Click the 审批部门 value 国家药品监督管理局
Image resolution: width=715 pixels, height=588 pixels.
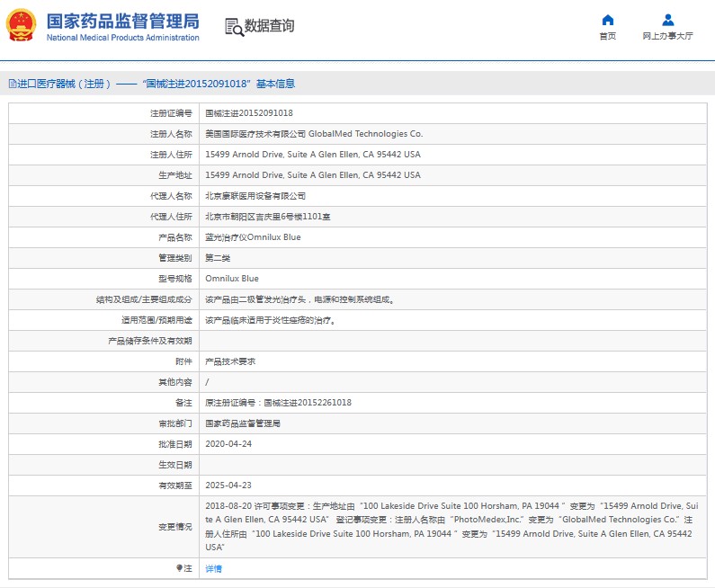tap(243, 423)
